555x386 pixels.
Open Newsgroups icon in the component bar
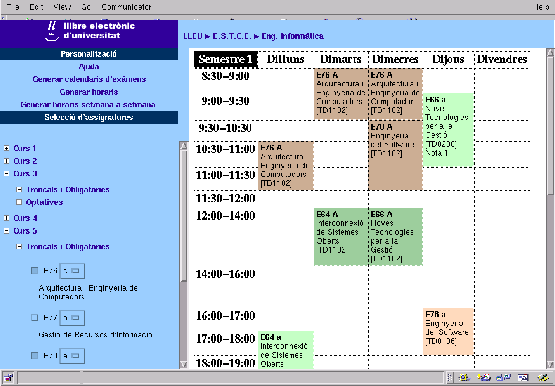[503, 378]
